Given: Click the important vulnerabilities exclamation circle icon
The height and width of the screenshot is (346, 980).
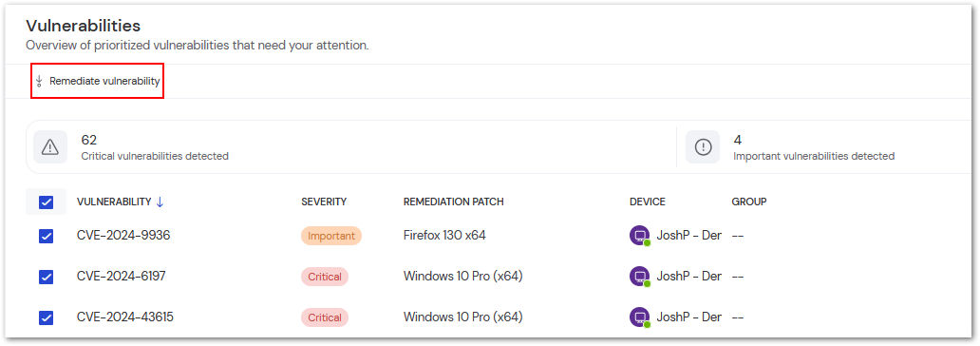Looking at the screenshot, I should coord(703,147).
